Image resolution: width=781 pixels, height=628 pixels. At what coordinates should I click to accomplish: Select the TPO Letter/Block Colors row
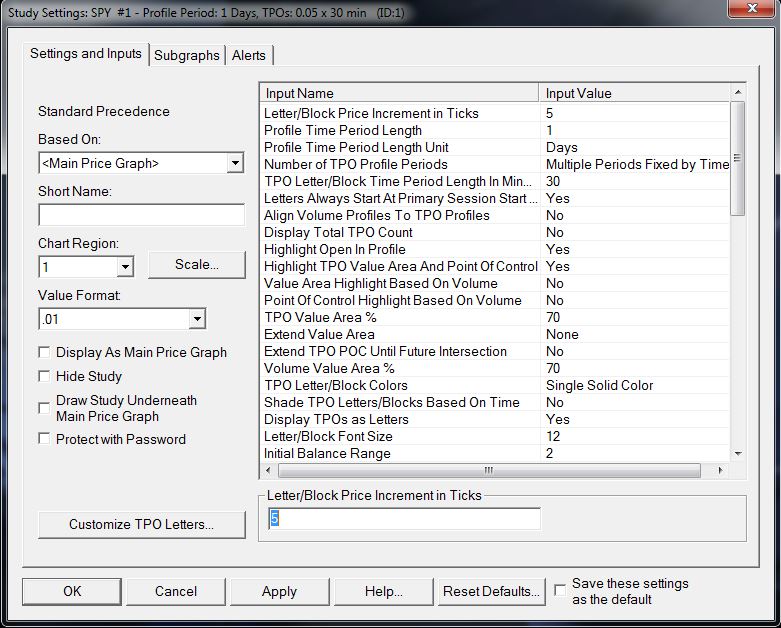[x=496, y=385]
